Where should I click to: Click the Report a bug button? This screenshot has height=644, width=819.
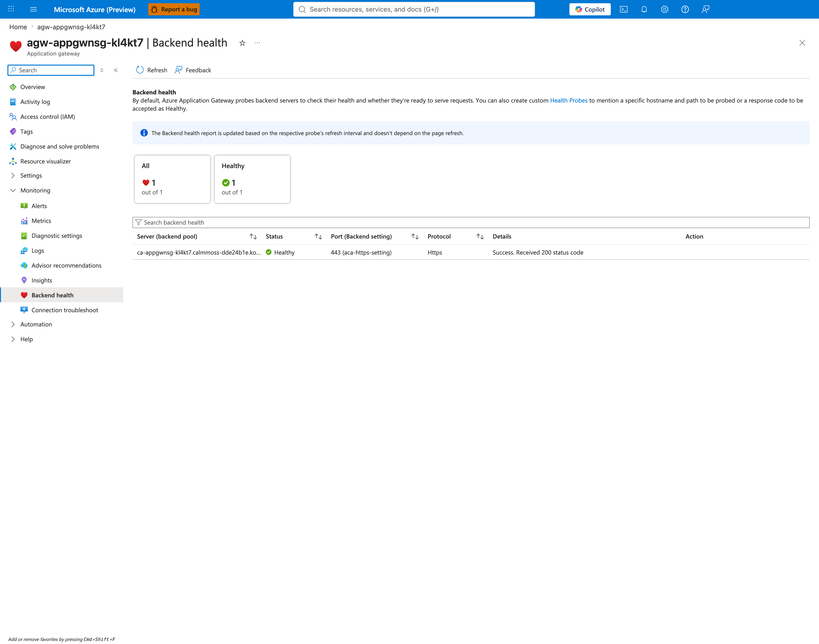click(174, 10)
